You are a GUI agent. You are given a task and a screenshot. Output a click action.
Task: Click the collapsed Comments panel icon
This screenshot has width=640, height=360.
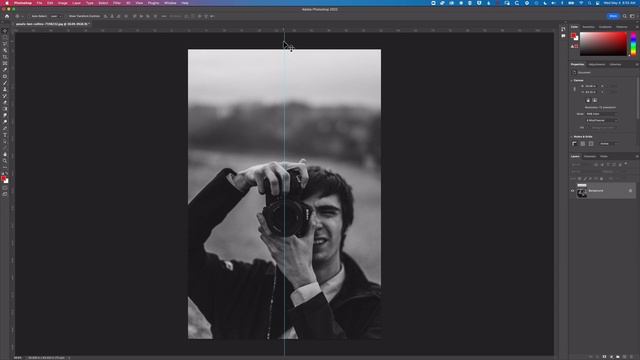point(563,36)
